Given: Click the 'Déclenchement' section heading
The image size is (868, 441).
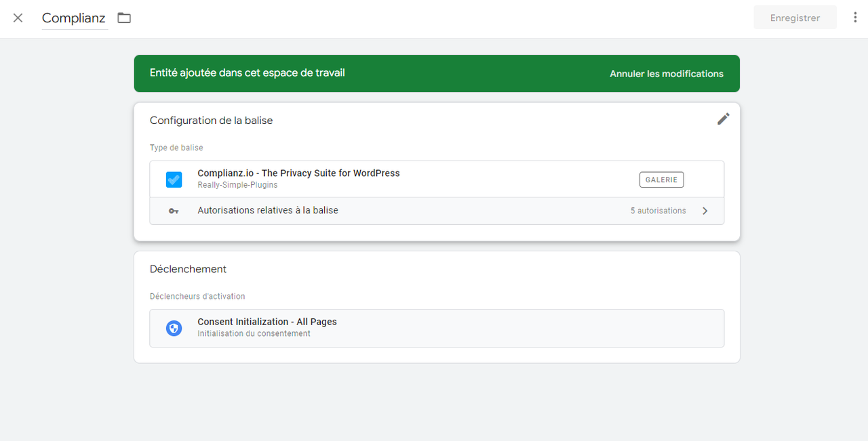Looking at the screenshot, I should click(188, 269).
